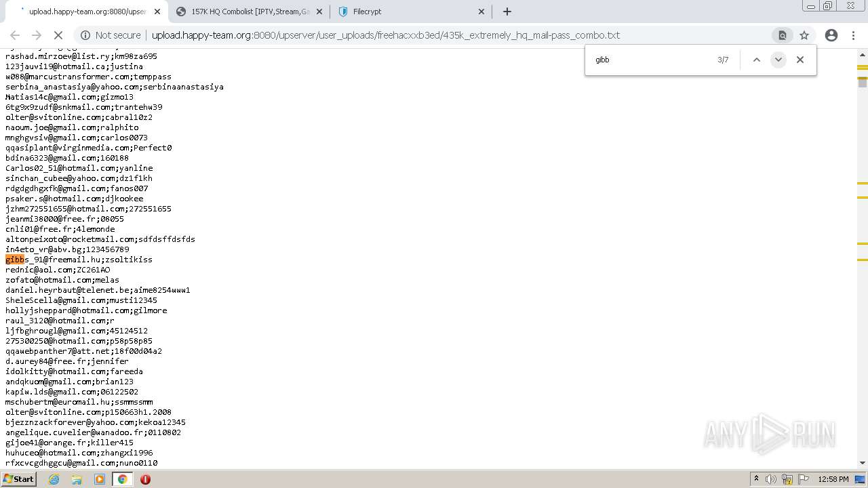The height and width of the screenshot is (488, 868).
Task: Grab the vertical scrollbar thumb
Action: click(x=863, y=82)
